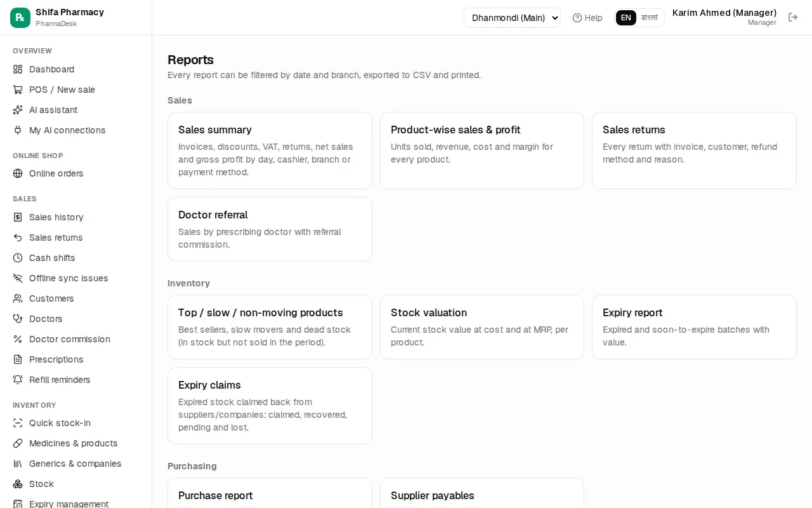Image resolution: width=812 pixels, height=508 pixels.
Task: Open the Doctor referral report card
Action: 270,229
